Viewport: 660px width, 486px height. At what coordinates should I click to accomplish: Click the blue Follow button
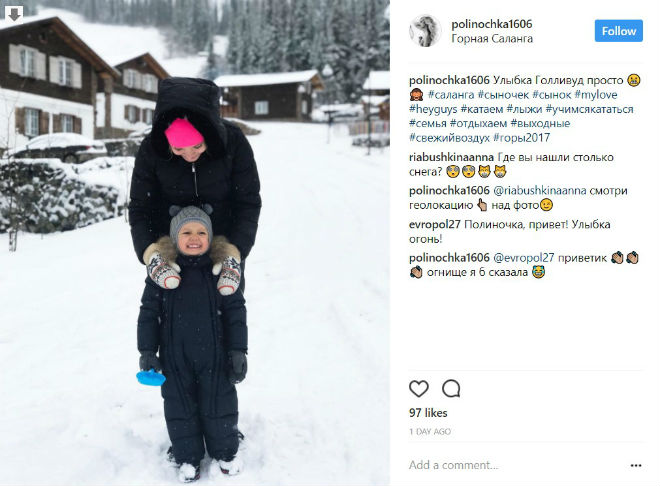618,31
